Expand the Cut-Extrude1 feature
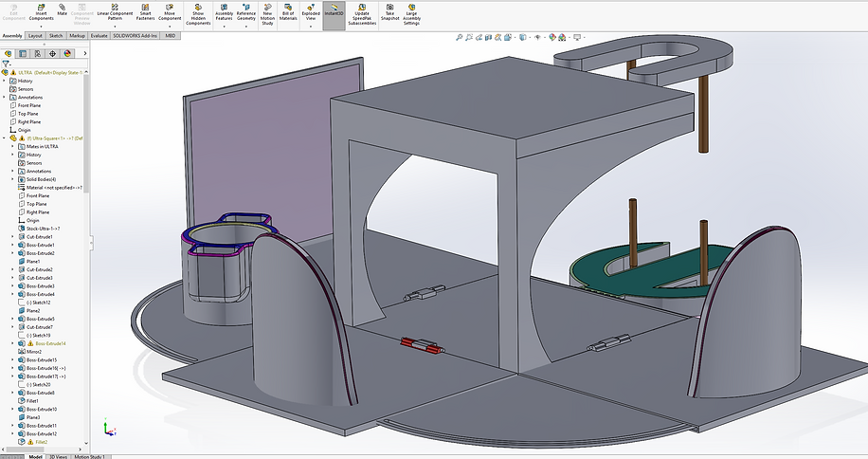 click(x=12, y=237)
